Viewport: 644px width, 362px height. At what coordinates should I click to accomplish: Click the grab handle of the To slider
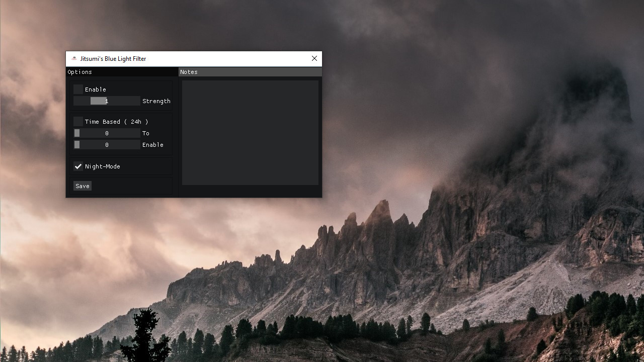pos(77,133)
